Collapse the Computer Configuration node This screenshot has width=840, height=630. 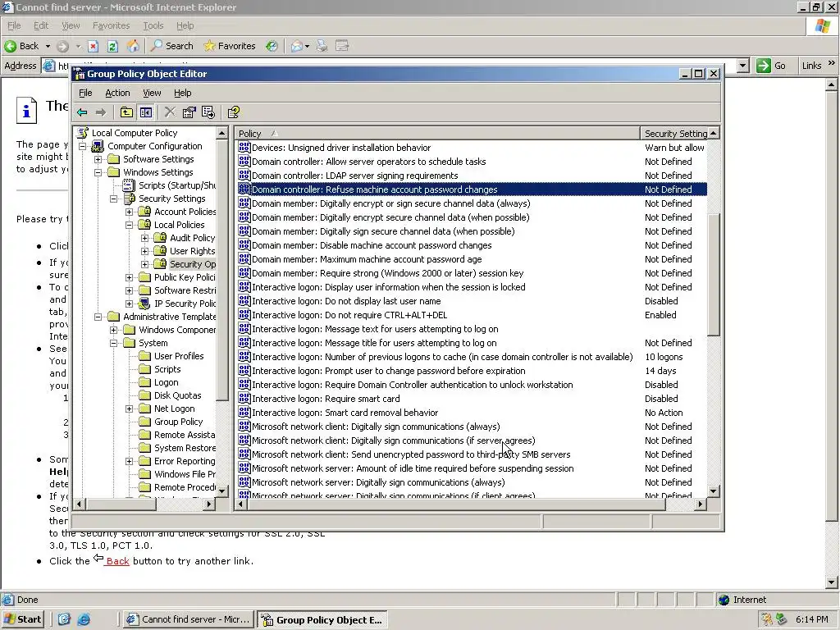(x=83, y=146)
